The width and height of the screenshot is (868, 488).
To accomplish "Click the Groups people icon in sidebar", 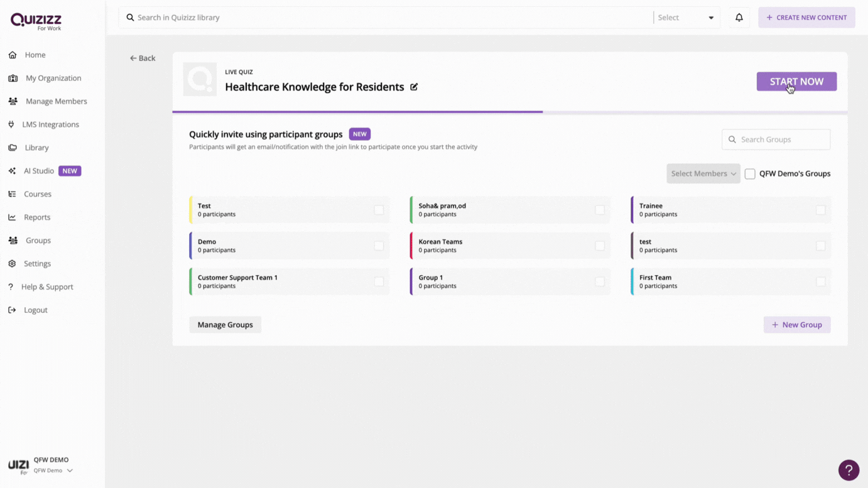I will (13, 241).
